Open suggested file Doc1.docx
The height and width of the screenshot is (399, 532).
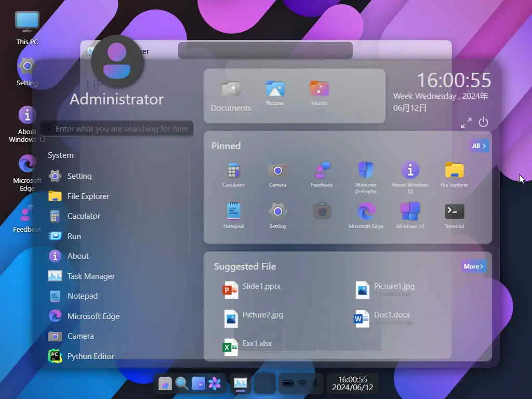382,318
